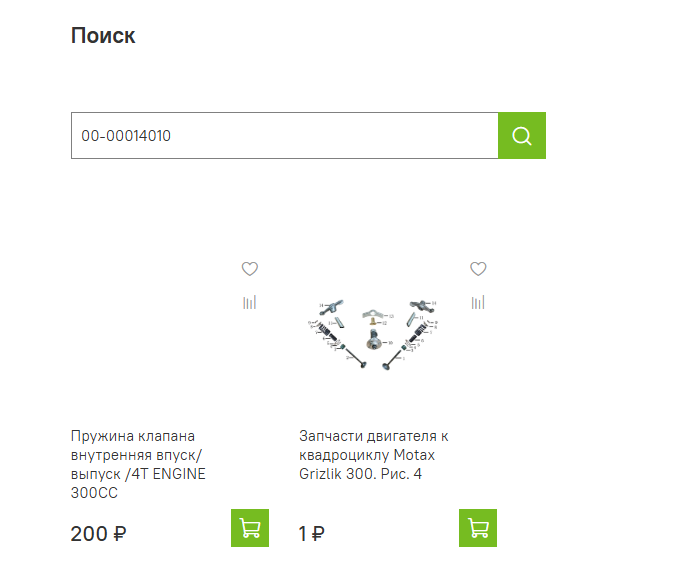This screenshot has width=694, height=571.
Task: Click compare icon for valve spring product
Action: (250, 302)
